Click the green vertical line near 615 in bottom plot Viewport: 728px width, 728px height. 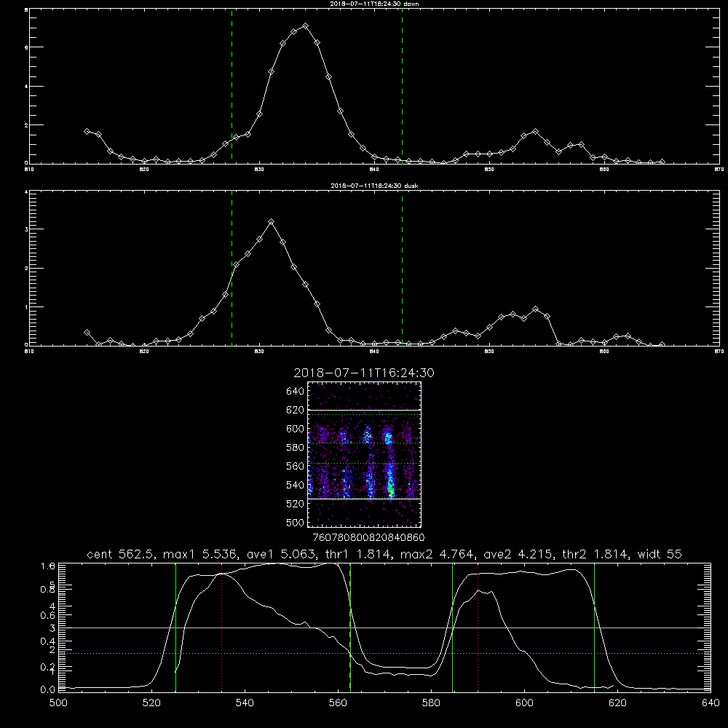(594, 627)
